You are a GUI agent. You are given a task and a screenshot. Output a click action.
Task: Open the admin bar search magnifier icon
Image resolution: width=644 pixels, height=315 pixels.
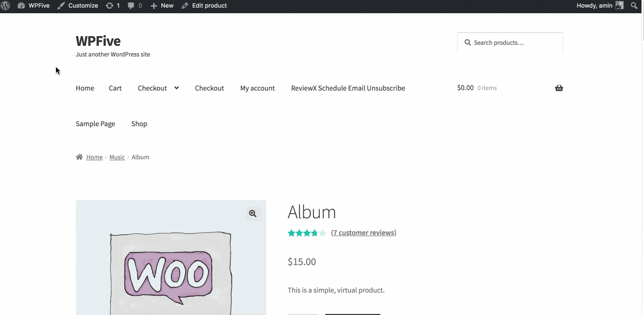tap(634, 6)
